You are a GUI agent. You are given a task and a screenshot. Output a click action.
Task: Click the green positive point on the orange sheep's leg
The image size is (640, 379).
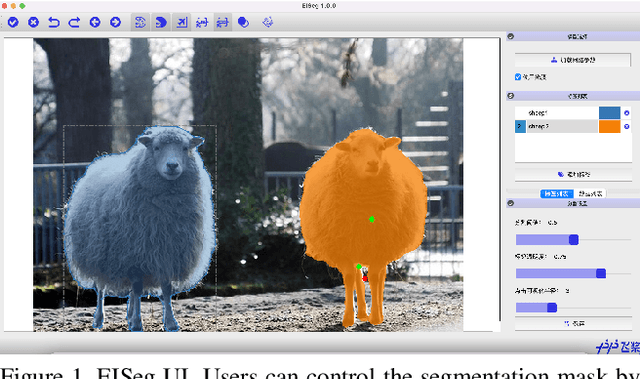(359, 266)
